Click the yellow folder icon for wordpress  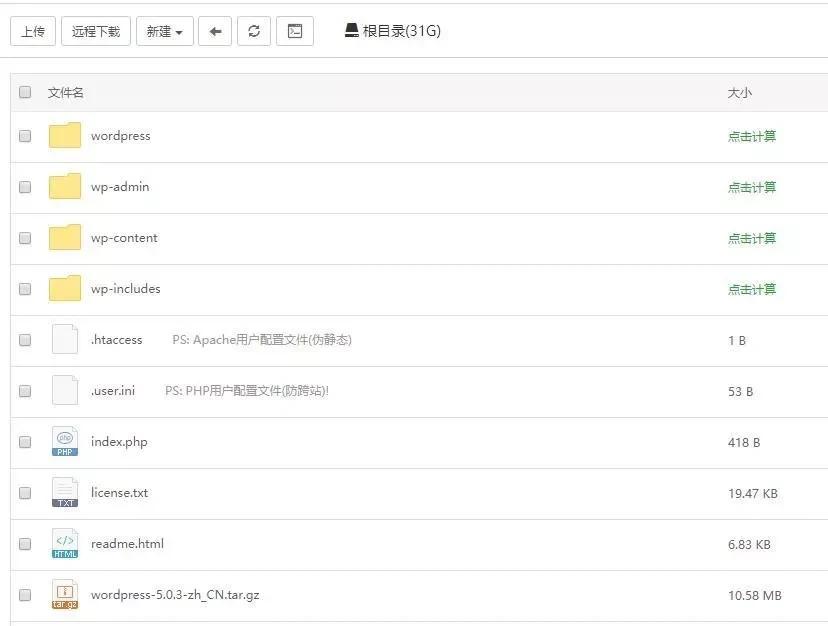[x=64, y=135]
